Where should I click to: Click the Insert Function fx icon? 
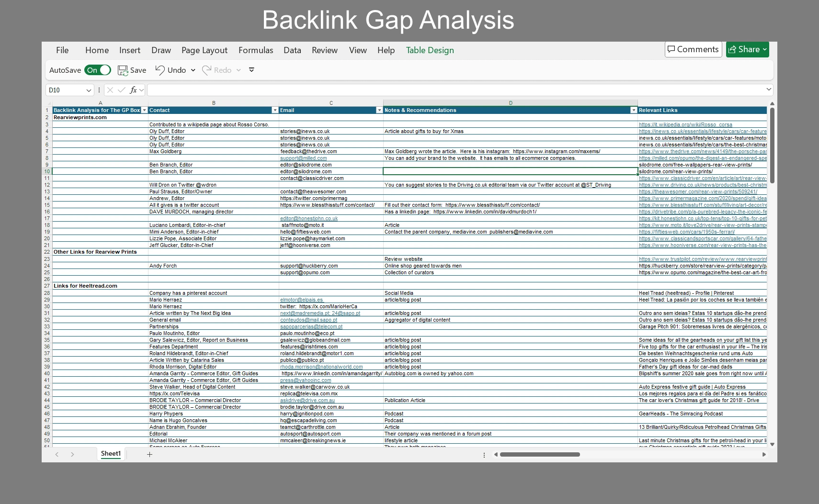tap(133, 90)
